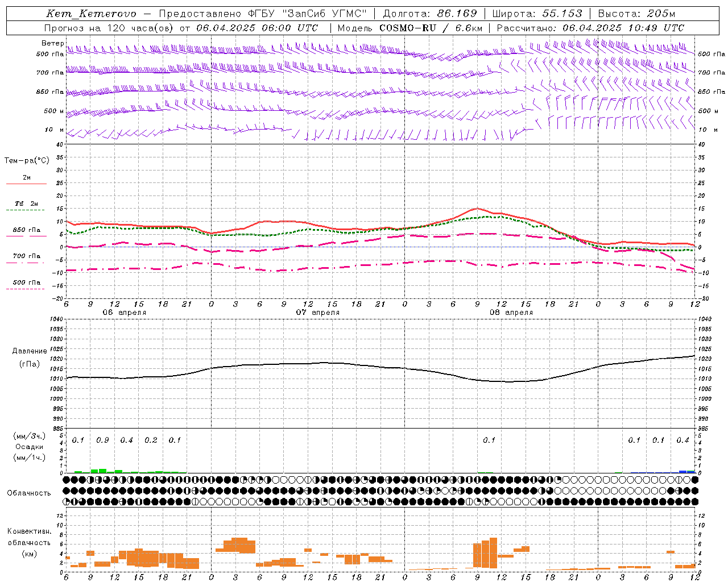Click the 'Тем-ра(°C)' temperature label
The image size is (728, 582).
tap(27, 161)
